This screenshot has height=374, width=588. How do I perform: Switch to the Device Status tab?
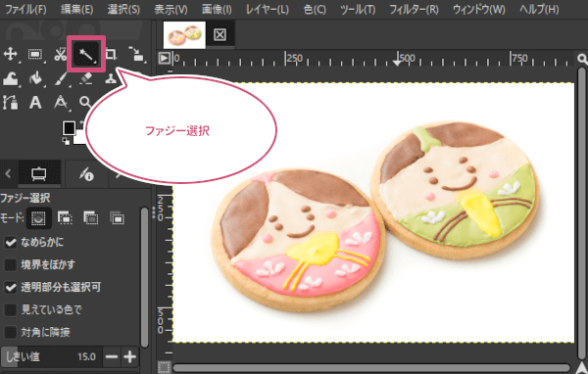coord(86,174)
